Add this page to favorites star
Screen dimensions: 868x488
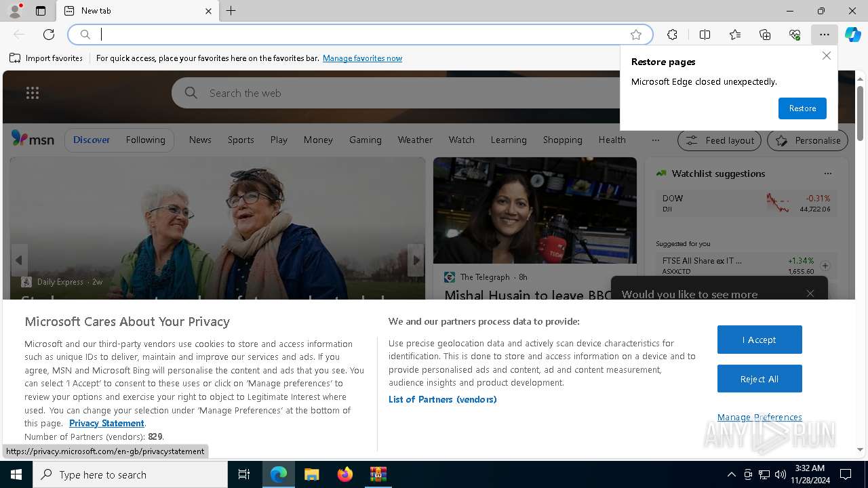pos(636,35)
